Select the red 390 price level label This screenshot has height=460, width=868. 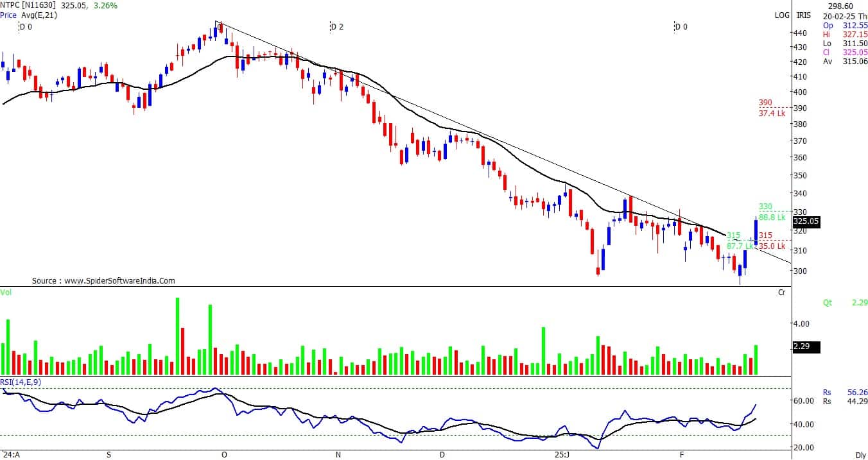[x=765, y=103]
